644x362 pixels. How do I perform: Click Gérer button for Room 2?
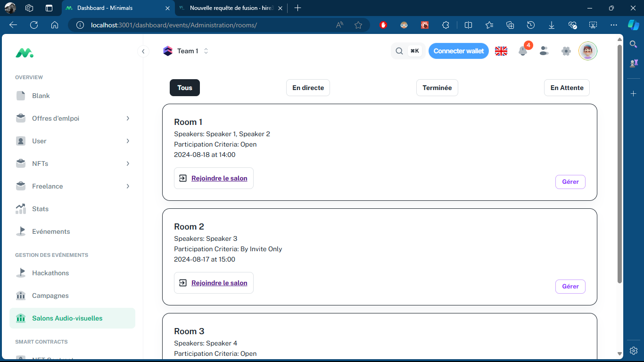pos(570,287)
